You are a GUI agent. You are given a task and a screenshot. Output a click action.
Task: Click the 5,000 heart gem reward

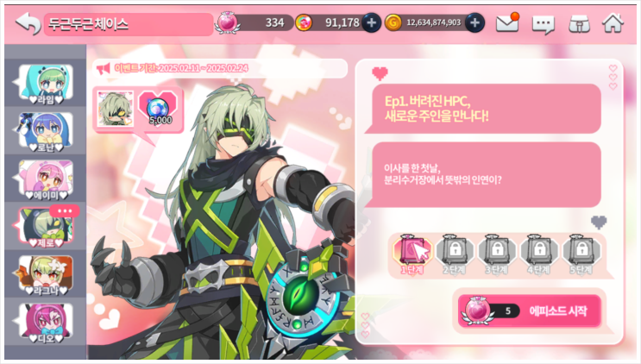158,108
